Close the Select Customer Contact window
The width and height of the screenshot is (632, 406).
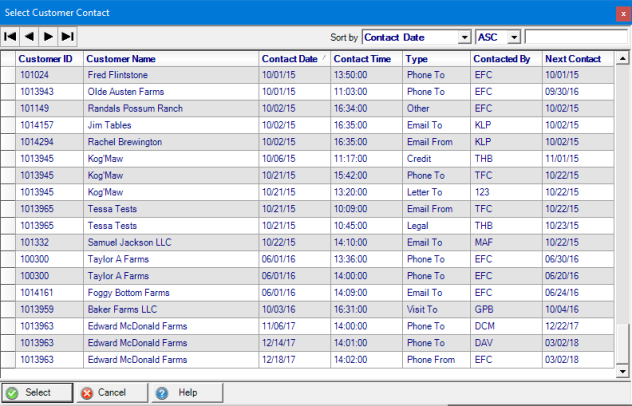[622, 12]
